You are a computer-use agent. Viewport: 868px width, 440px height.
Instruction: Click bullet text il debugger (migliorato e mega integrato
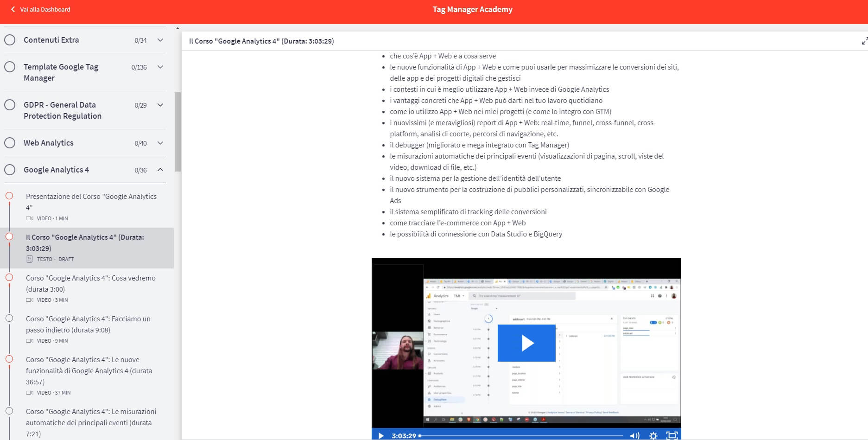pyautogui.click(x=479, y=145)
